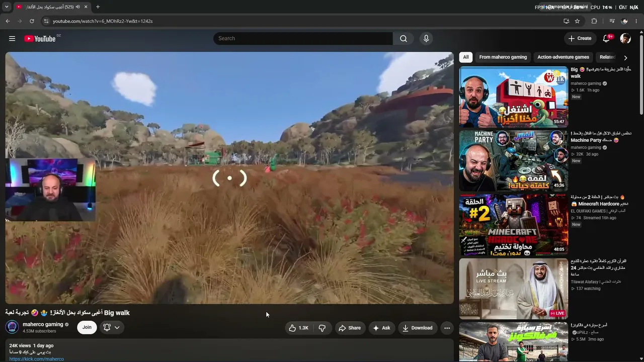Image resolution: width=644 pixels, height=362 pixels.
Task: Click the browser address bar URL
Action: 103,21
